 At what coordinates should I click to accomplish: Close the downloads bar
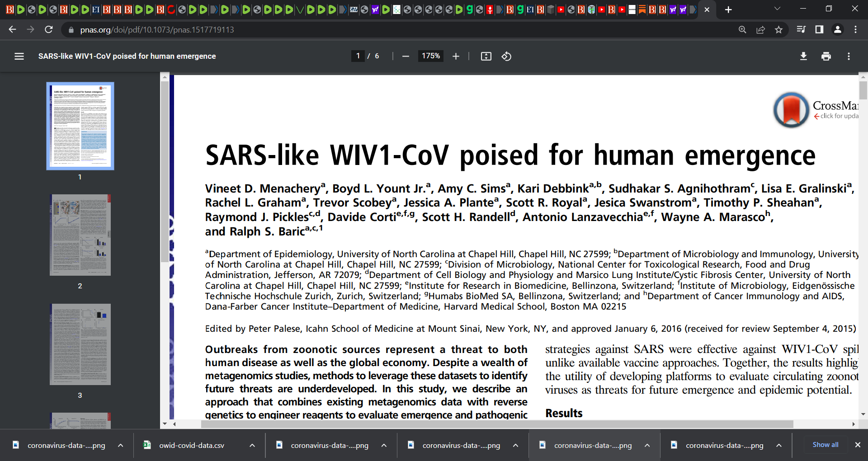pos(858,445)
